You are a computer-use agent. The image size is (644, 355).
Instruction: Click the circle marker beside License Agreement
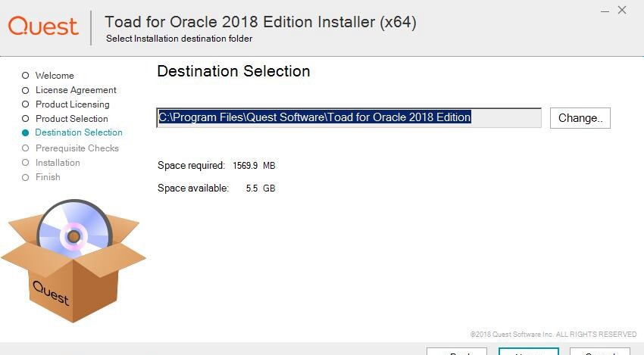tap(26, 90)
